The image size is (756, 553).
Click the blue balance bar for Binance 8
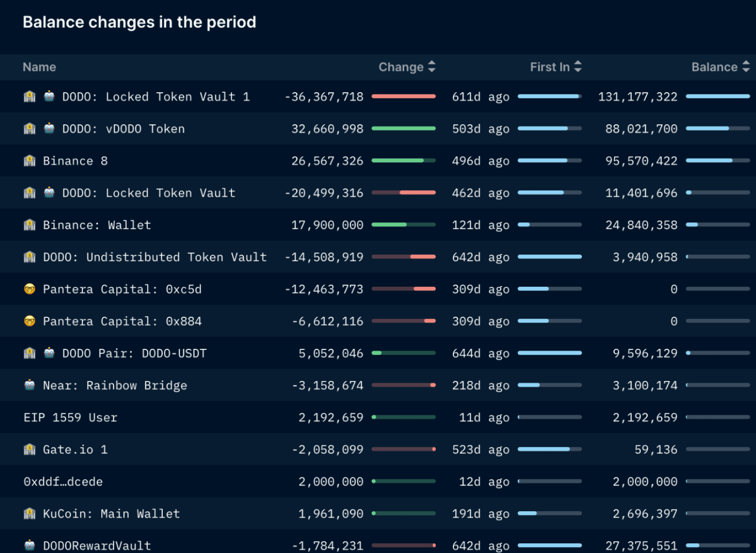pyautogui.click(x=709, y=161)
